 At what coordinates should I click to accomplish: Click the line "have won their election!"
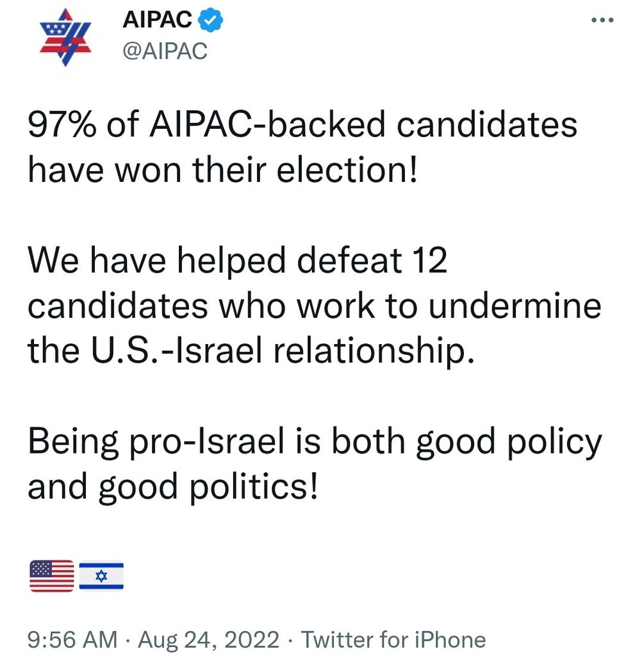[x=222, y=170]
